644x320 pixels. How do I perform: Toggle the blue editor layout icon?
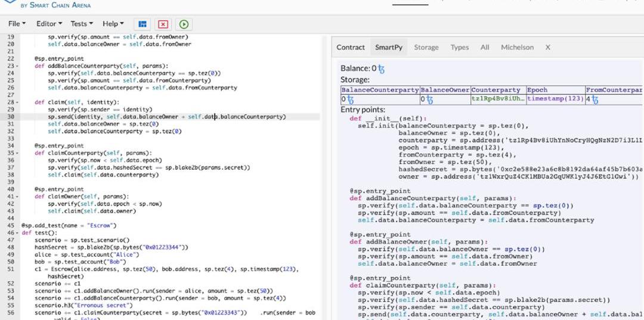[143, 24]
